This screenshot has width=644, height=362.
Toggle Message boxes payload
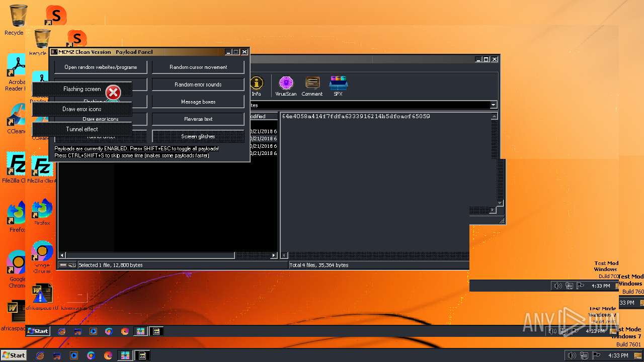click(x=198, y=102)
